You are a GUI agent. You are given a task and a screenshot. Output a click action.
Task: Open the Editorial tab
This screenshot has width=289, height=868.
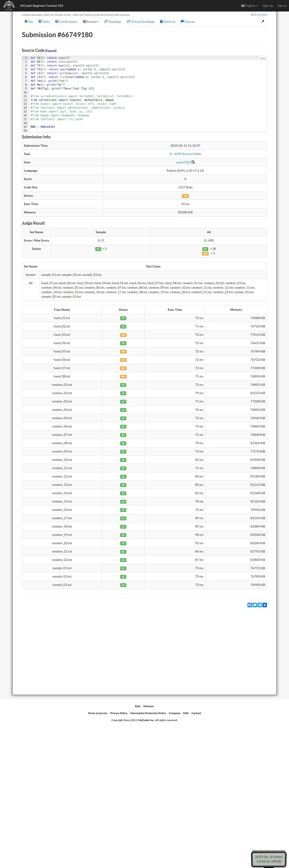[x=167, y=22]
